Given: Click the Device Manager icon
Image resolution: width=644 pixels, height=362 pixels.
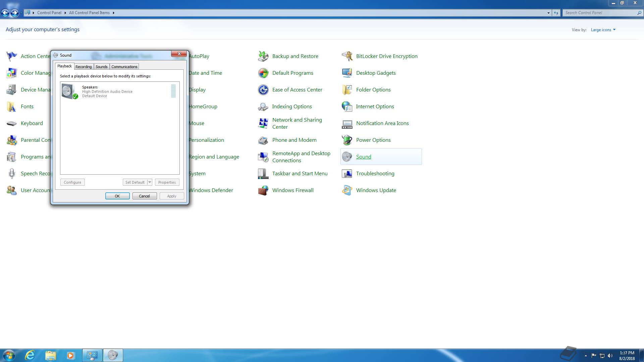Looking at the screenshot, I should coord(12,89).
